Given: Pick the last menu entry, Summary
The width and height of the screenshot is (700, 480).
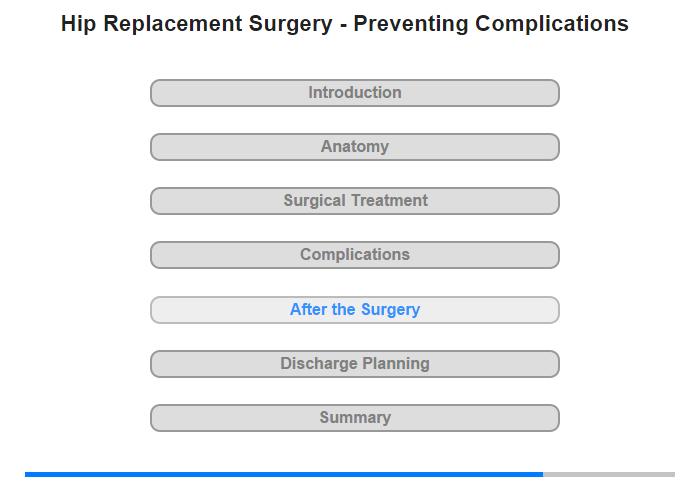Looking at the screenshot, I should 355,418.
